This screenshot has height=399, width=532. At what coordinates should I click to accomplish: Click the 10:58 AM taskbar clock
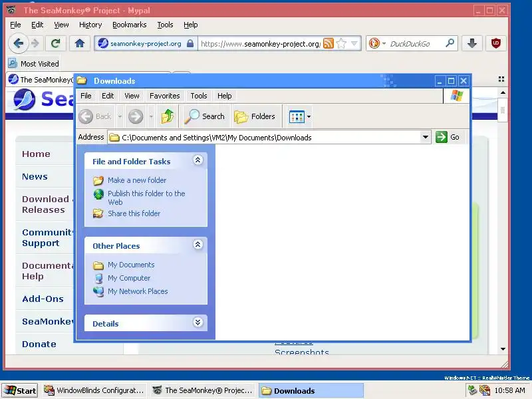tap(509, 390)
